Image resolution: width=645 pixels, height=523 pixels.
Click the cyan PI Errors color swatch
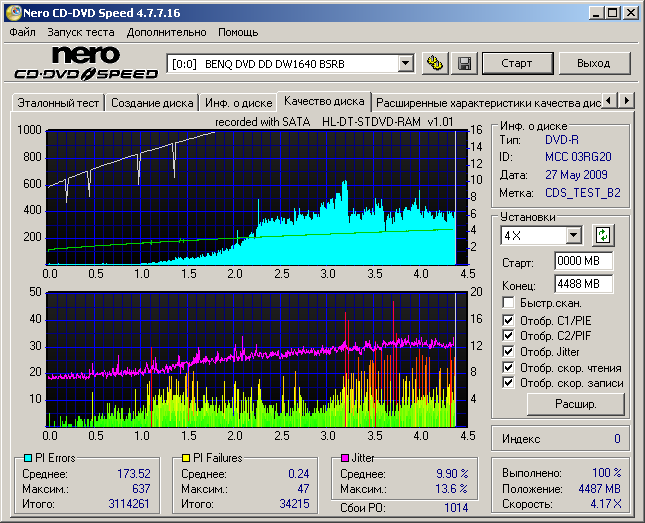click(x=28, y=458)
